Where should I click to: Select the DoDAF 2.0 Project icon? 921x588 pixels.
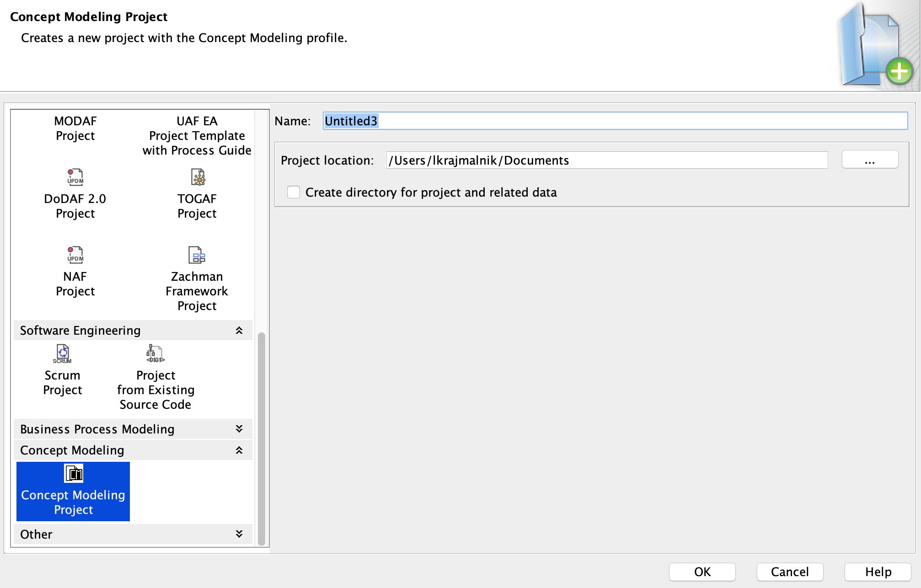pos(75,192)
